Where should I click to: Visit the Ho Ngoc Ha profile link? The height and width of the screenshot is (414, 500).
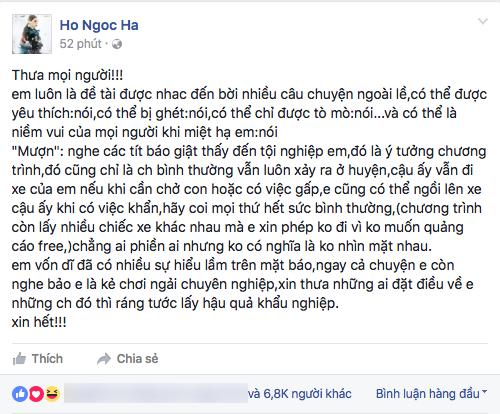[x=99, y=25]
